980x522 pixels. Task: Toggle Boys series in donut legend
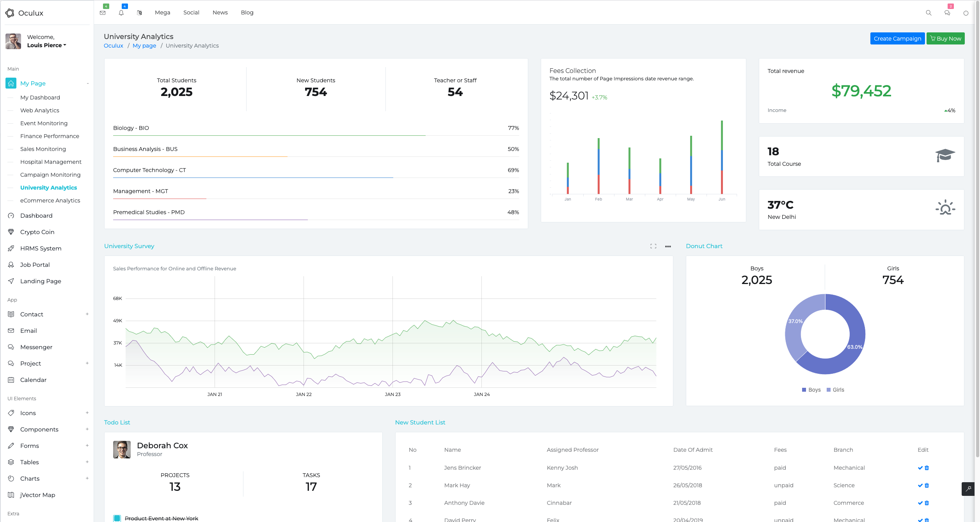point(811,390)
